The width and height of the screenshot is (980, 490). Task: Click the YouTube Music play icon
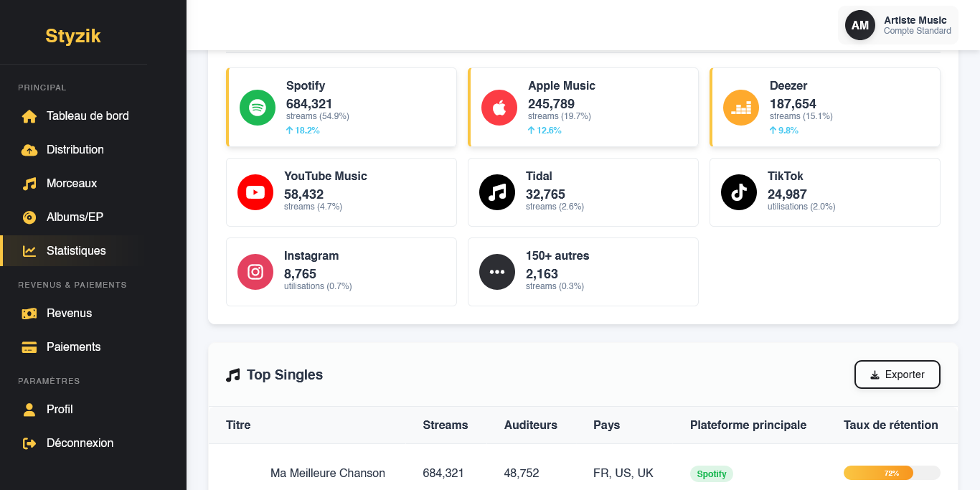[x=255, y=192]
